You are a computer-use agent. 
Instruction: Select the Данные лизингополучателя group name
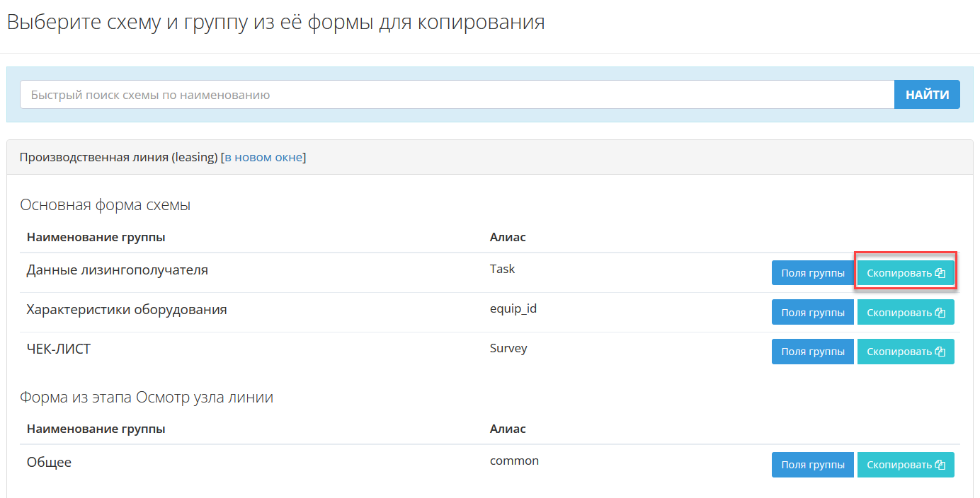(x=118, y=270)
